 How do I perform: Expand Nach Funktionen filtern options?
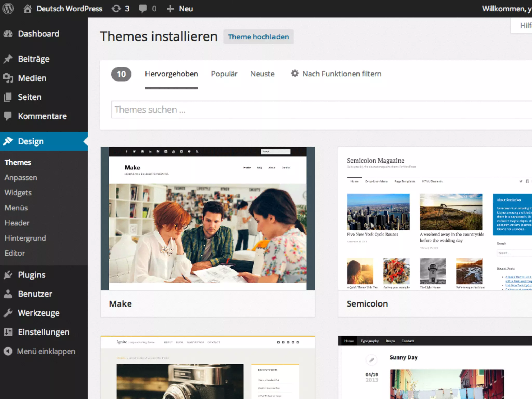pyautogui.click(x=336, y=74)
